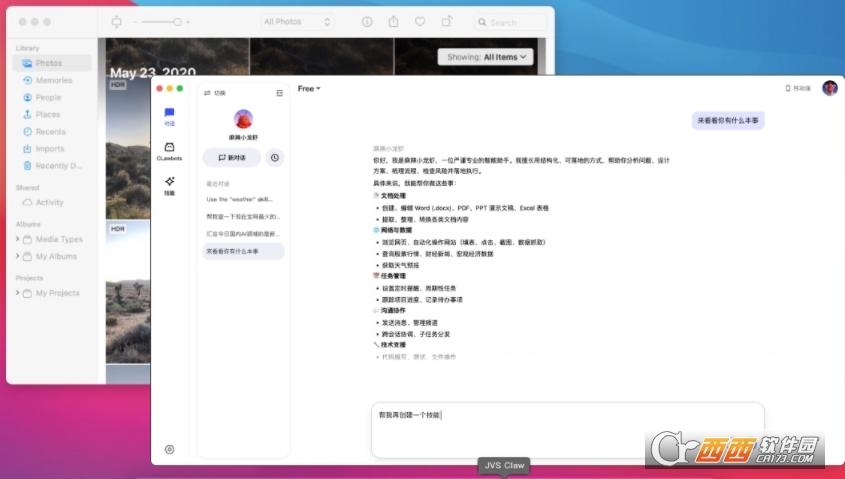Expand the Media Types album group
The height and width of the screenshot is (479, 845).
click(x=18, y=239)
